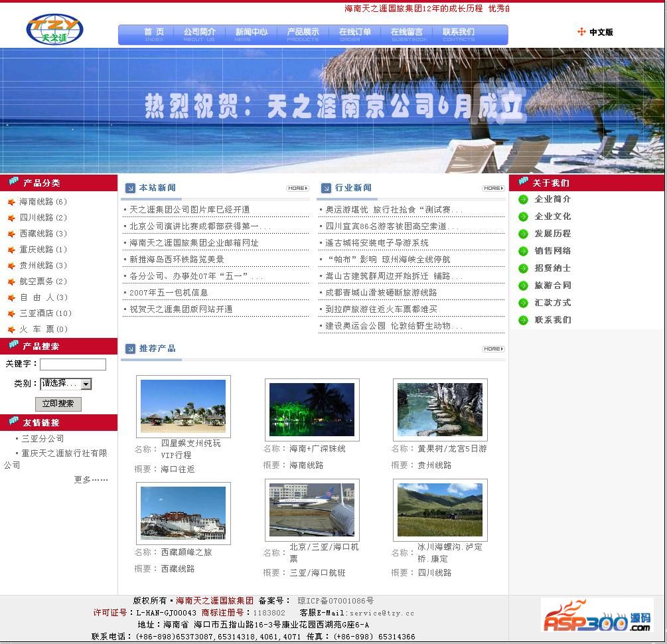Expand the 更多 friendly links list
The image size is (667, 644).
tap(91, 479)
